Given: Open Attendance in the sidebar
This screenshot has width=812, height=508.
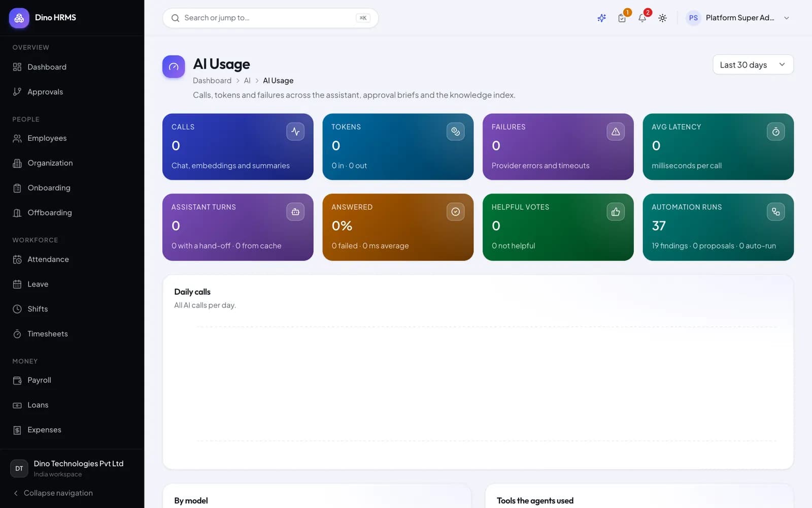Looking at the screenshot, I should [x=72, y=259].
